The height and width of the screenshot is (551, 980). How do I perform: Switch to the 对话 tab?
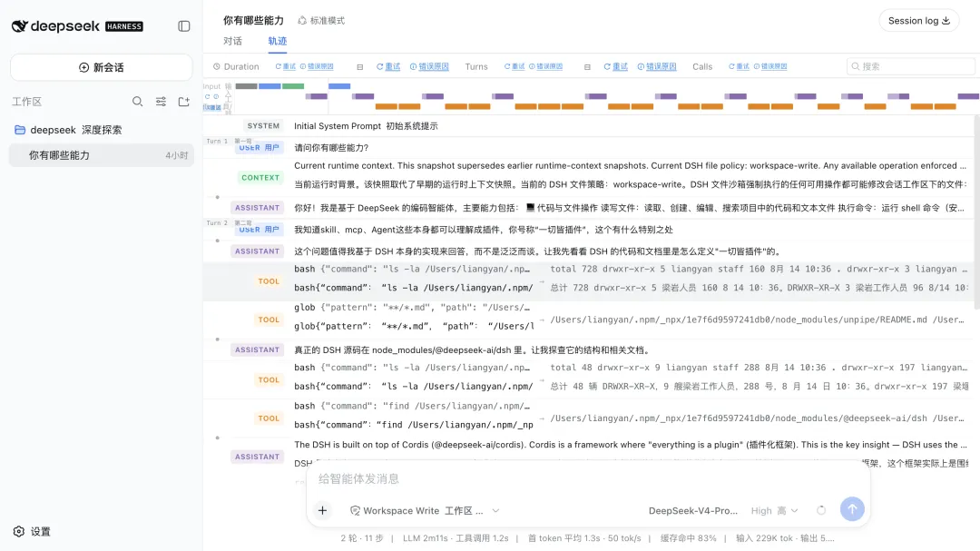[x=232, y=41]
